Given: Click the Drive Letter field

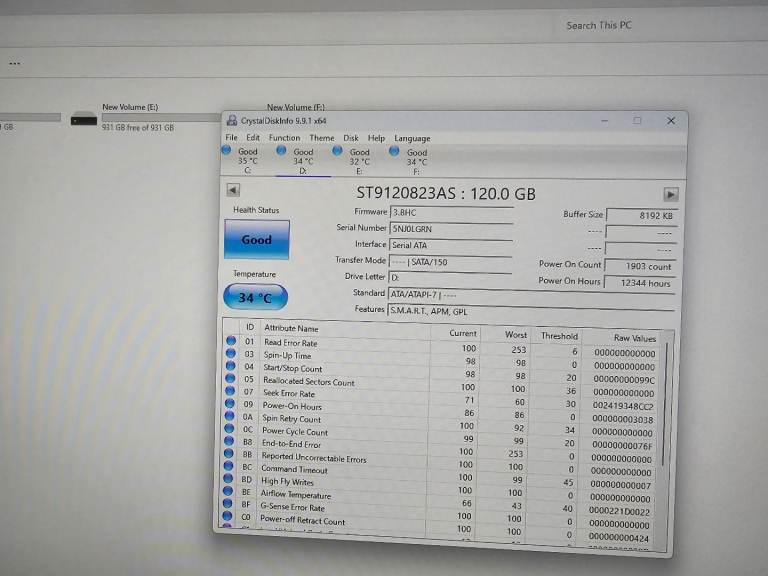Looking at the screenshot, I should click(x=450, y=278).
